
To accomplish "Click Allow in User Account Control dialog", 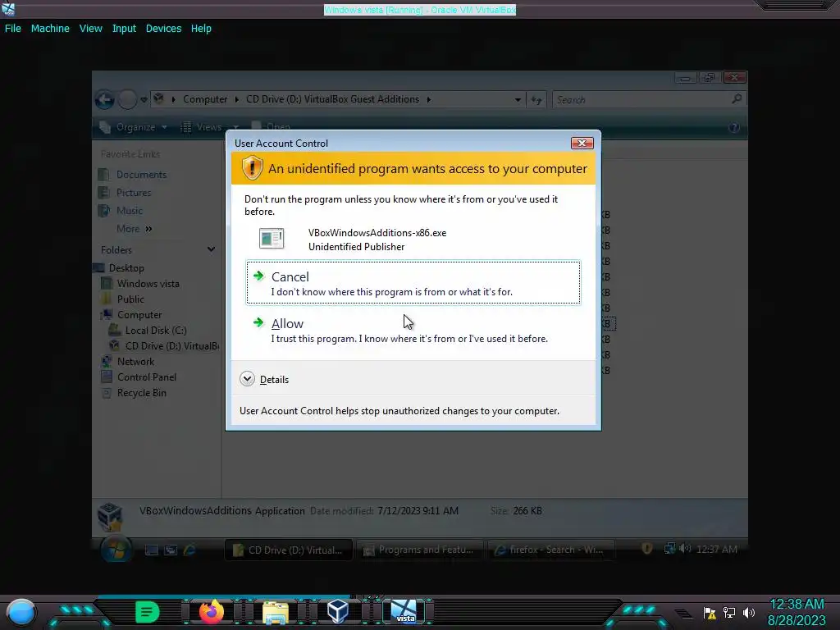I will click(x=413, y=331).
